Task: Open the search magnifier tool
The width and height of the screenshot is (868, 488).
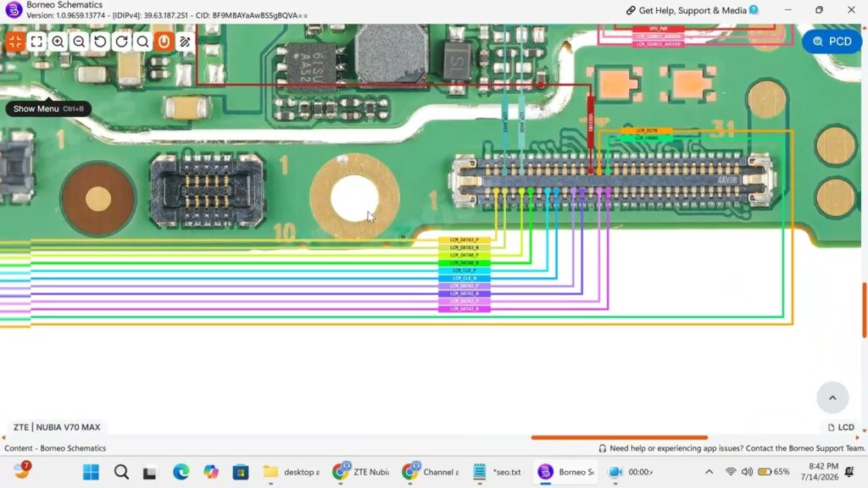Action: click(142, 42)
